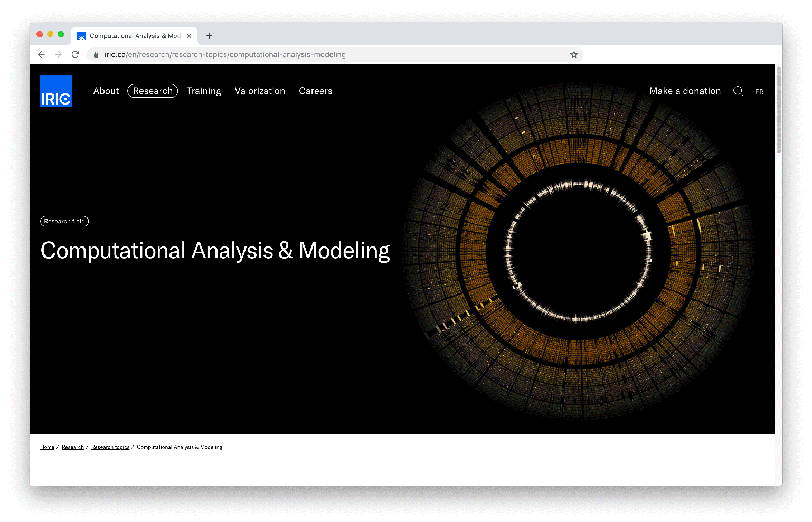
Task: Click the page vertical scrollbar thumb
Action: click(779, 109)
